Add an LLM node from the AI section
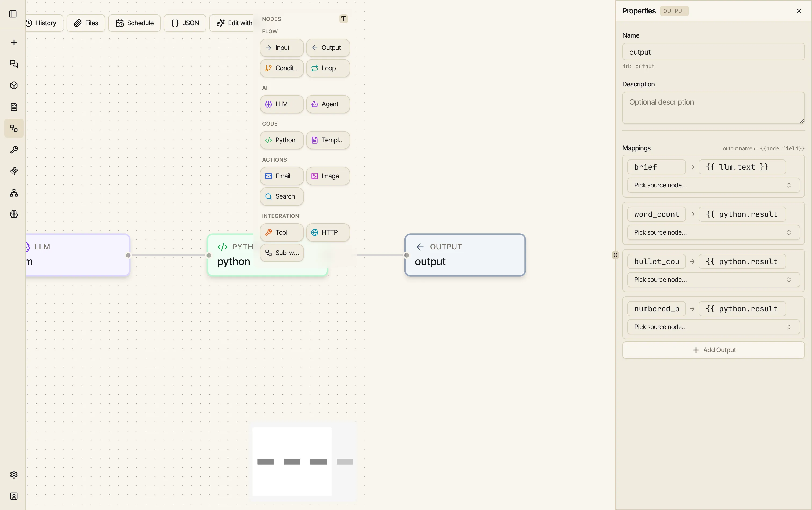Viewport: 812px width, 510px height. (x=282, y=104)
